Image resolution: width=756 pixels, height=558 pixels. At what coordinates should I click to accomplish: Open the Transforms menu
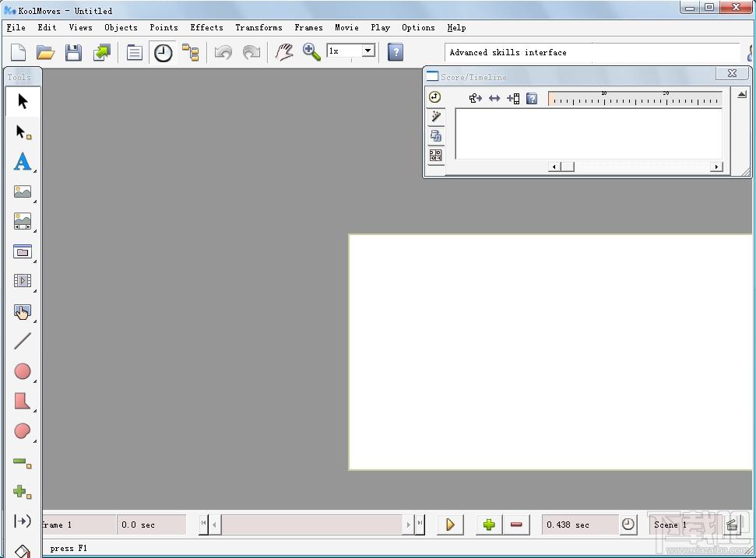point(258,27)
